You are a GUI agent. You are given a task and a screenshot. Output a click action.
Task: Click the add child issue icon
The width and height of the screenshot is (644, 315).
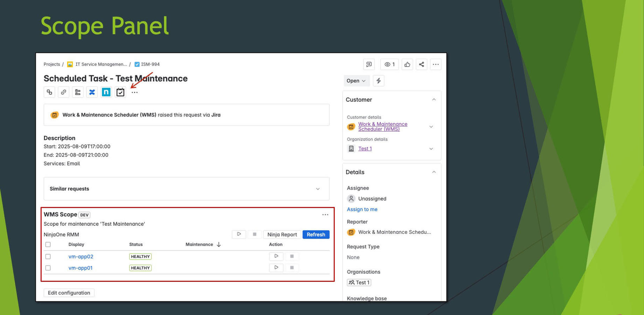tap(49, 92)
